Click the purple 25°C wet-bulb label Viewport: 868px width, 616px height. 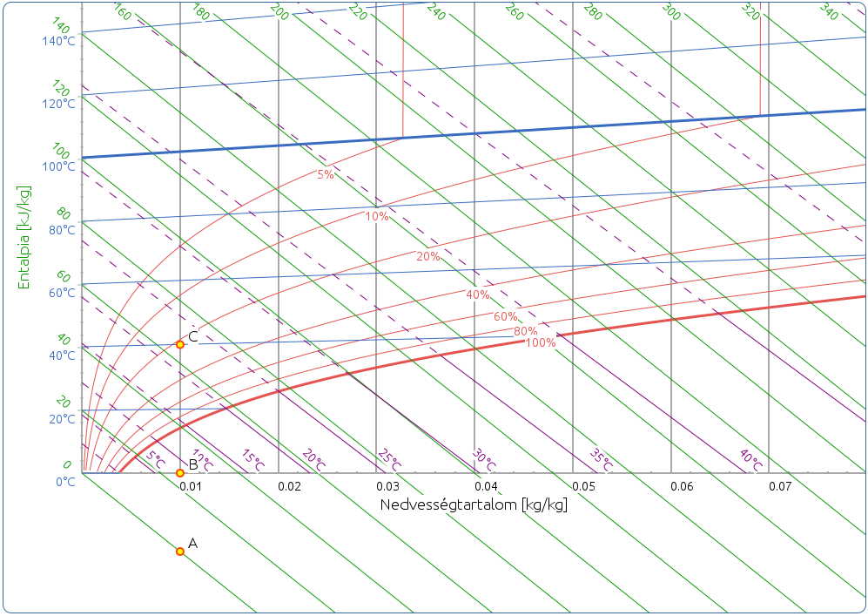pos(389,460)
